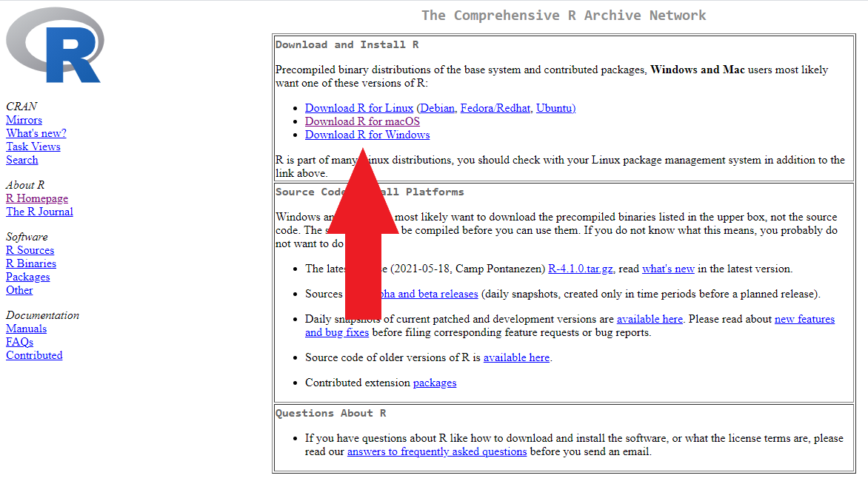The image size is (868, 481).
Task: Open alpha and beta releases link
Action: tap(430, 294)
